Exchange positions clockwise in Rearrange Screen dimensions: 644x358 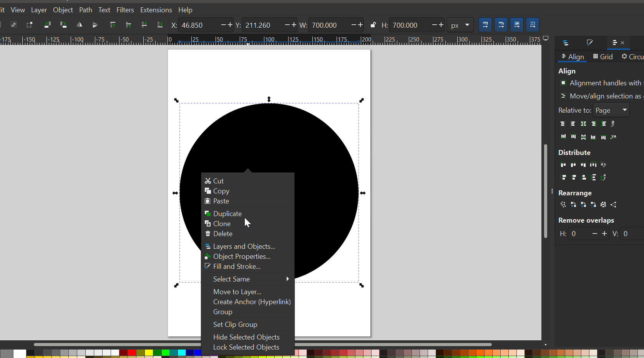594,205
